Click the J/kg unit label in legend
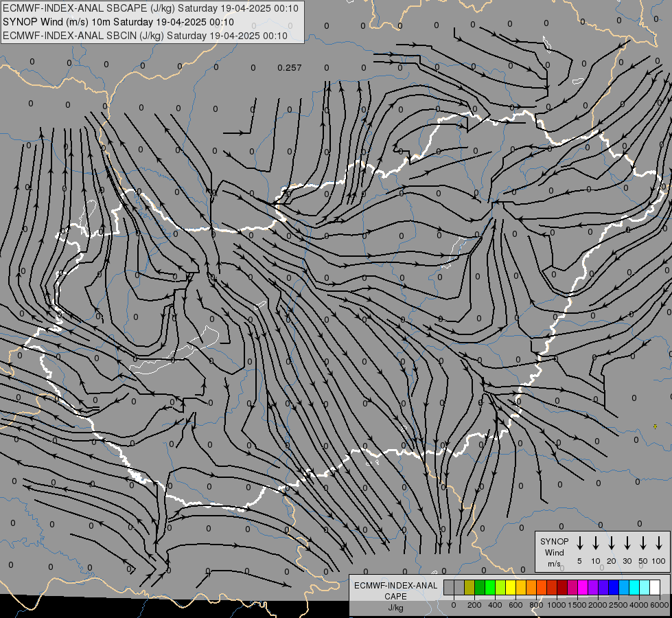This screenshot has height=618, width=672. [395, 608]
